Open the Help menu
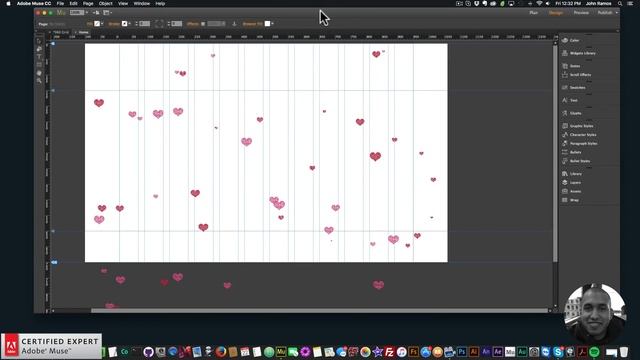 160,3
